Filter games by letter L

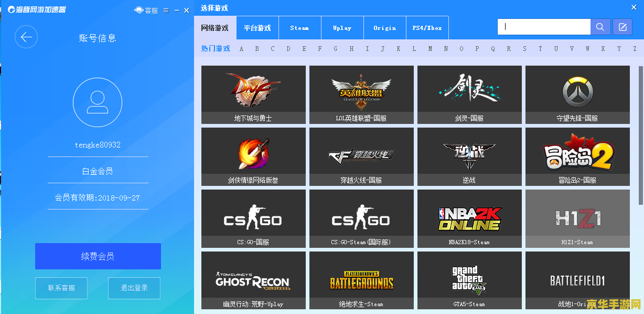pos(414,49)
